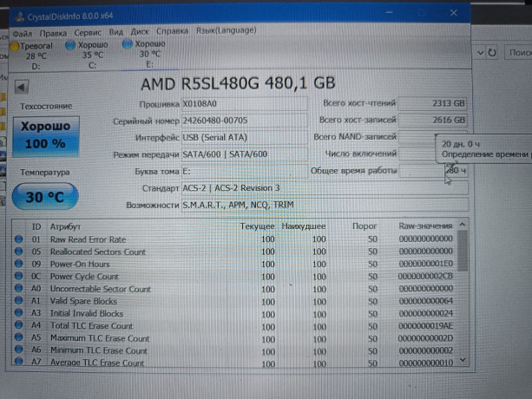Click the blue status icon for disk E:

128,44
